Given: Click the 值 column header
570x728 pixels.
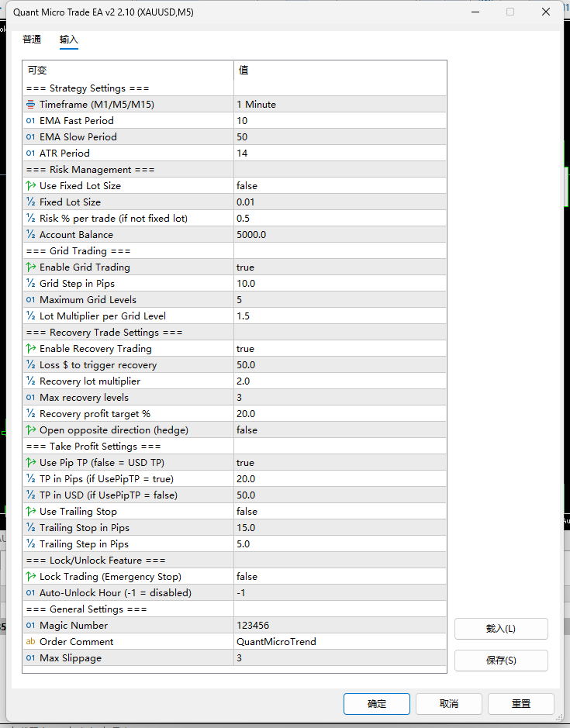Looking at the screenshot, I should pyautogui.click(x=340, y=70).
